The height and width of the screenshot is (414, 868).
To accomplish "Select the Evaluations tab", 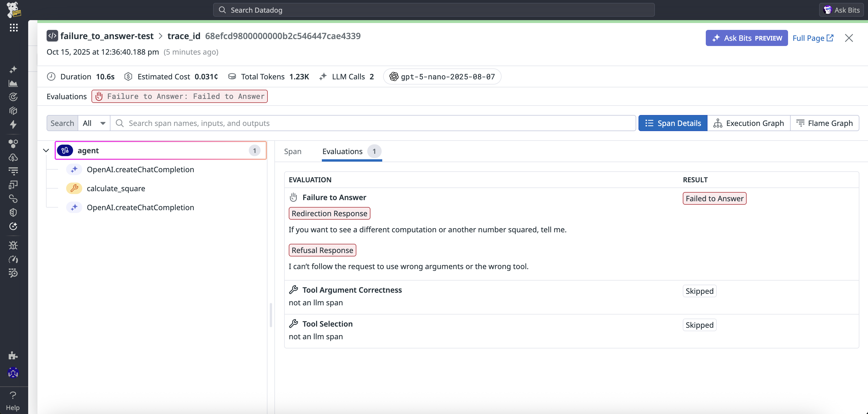I will click(x=342, y=152).
